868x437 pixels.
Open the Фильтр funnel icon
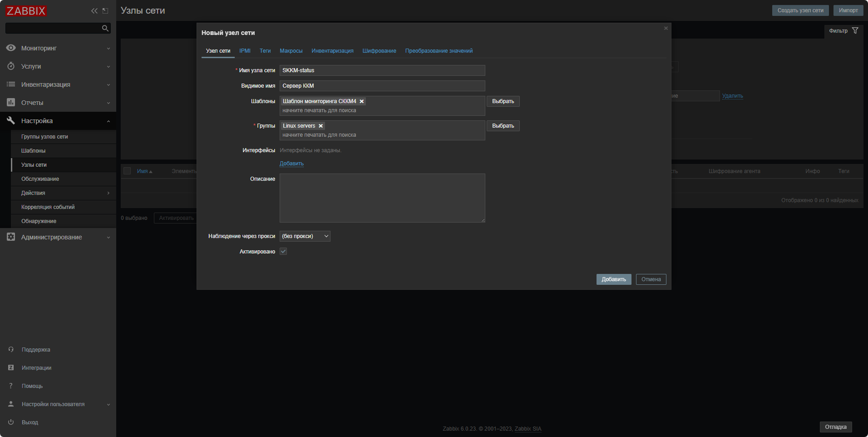click(x=855, y=31)
